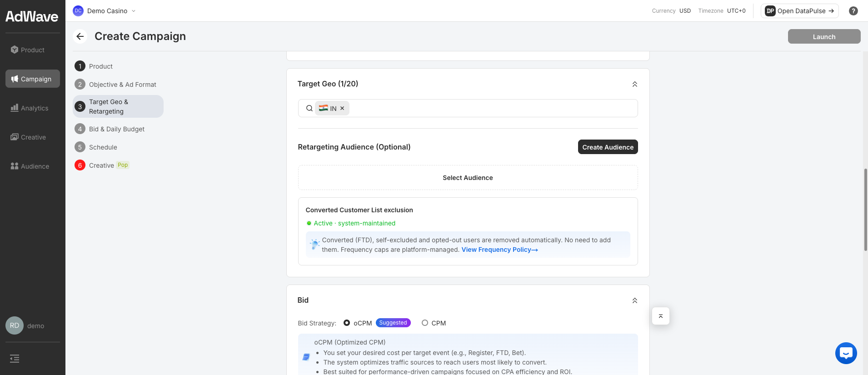Select step 3 Target Geo & Retargeting

[118, 106]
